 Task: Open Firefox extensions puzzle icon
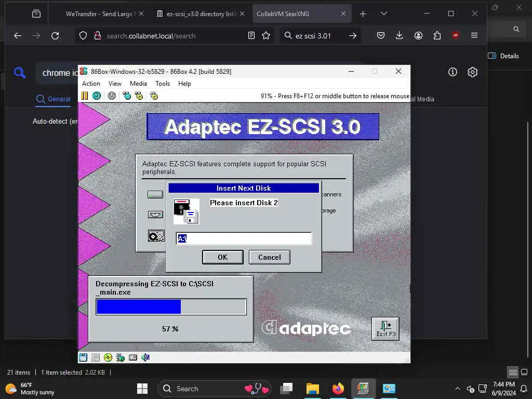tap(437, 35)
